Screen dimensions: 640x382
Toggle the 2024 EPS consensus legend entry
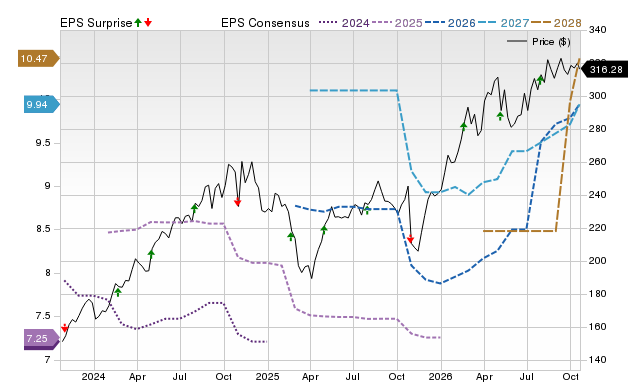344,23
